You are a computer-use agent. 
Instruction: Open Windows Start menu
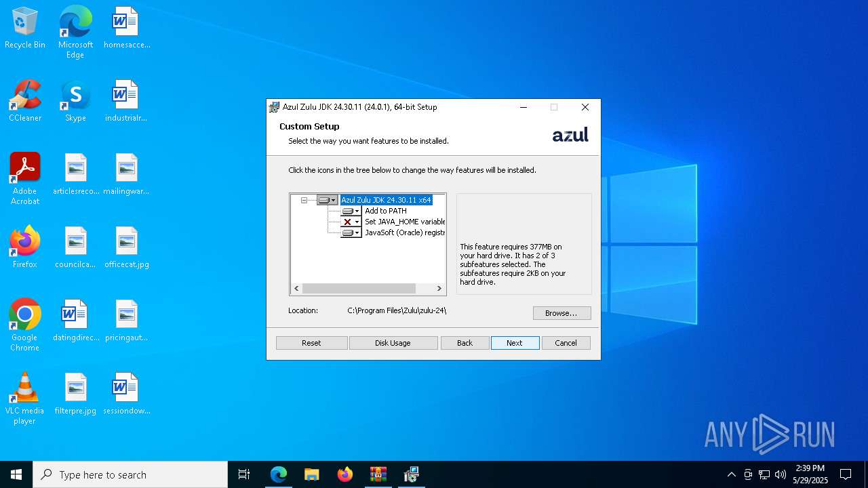click(16, 474)
